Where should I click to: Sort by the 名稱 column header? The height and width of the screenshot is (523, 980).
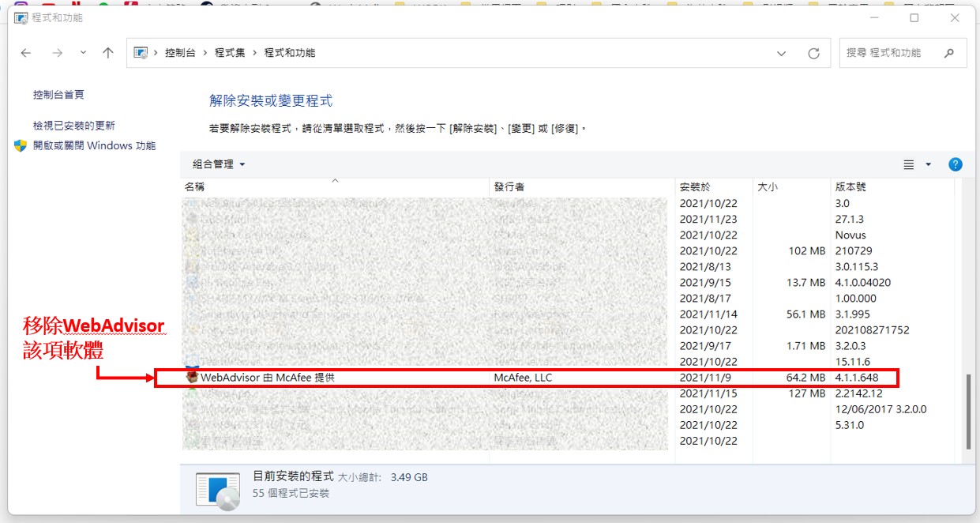point(194,187)
